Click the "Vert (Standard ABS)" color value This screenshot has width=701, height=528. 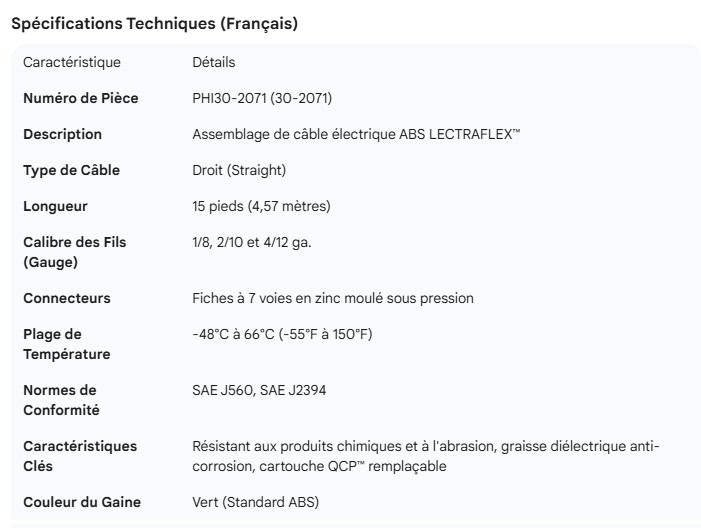pos(255,502)
